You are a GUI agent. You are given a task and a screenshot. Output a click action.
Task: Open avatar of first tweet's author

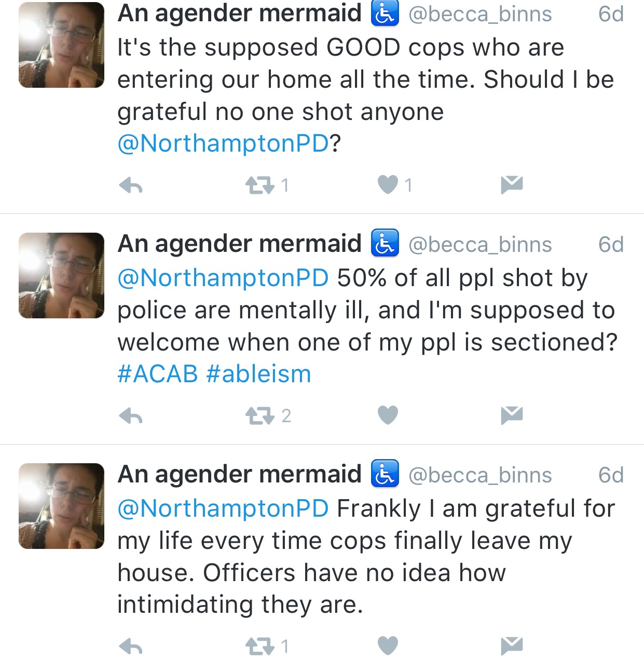coord(61,45)
